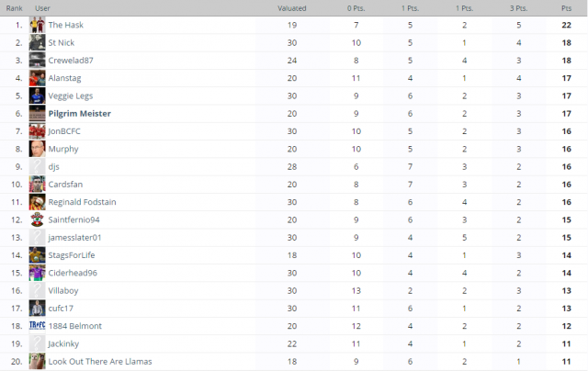This screenshot has height=371, width=588.
Task: Select the 1884 Belmont TRFC logo avatar
Action: pos(37,326)
